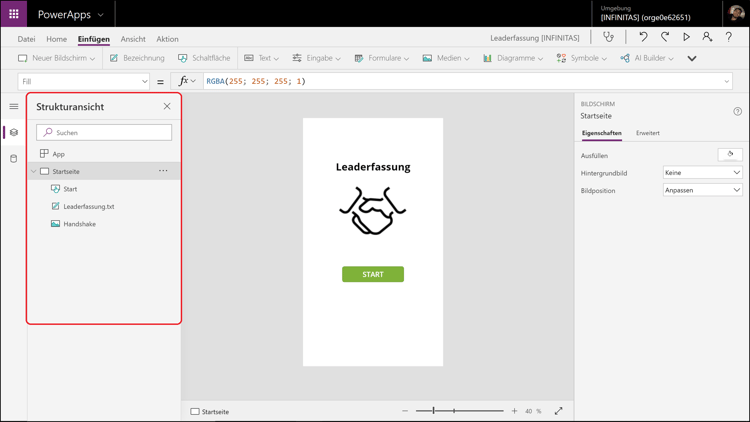Open help question mark icon

(728, 37)
